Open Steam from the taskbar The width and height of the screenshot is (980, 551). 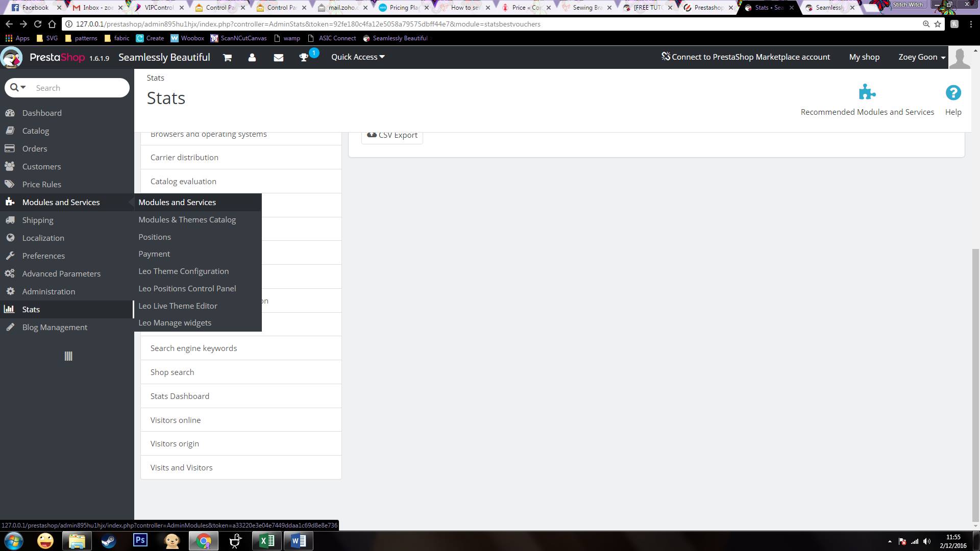point(109,540)
